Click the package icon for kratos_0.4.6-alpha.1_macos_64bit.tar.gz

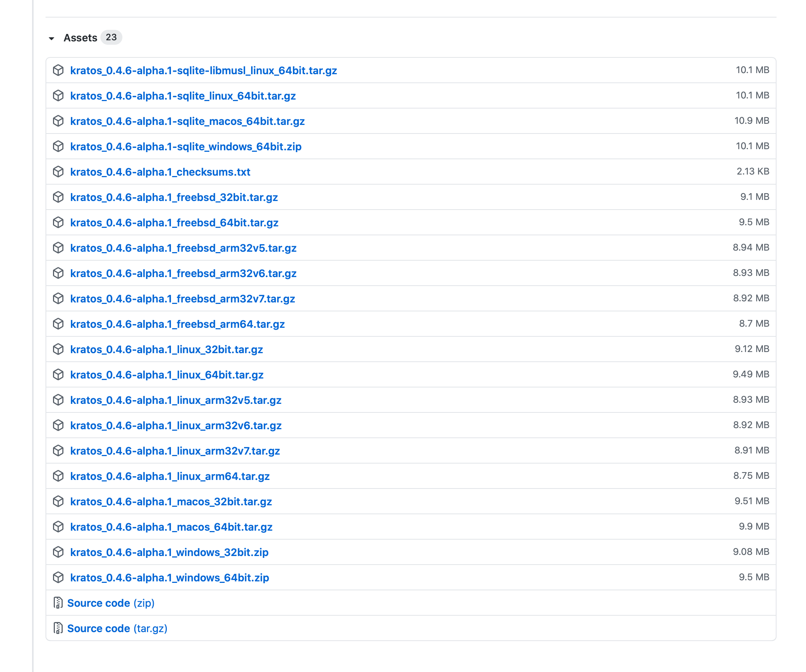[x=59, y=527]
